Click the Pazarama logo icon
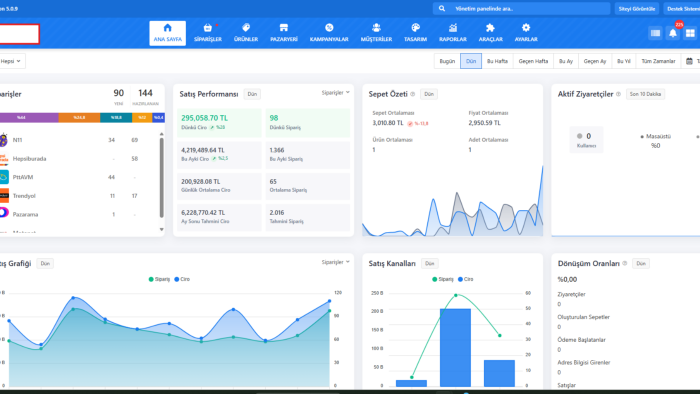 4,213
